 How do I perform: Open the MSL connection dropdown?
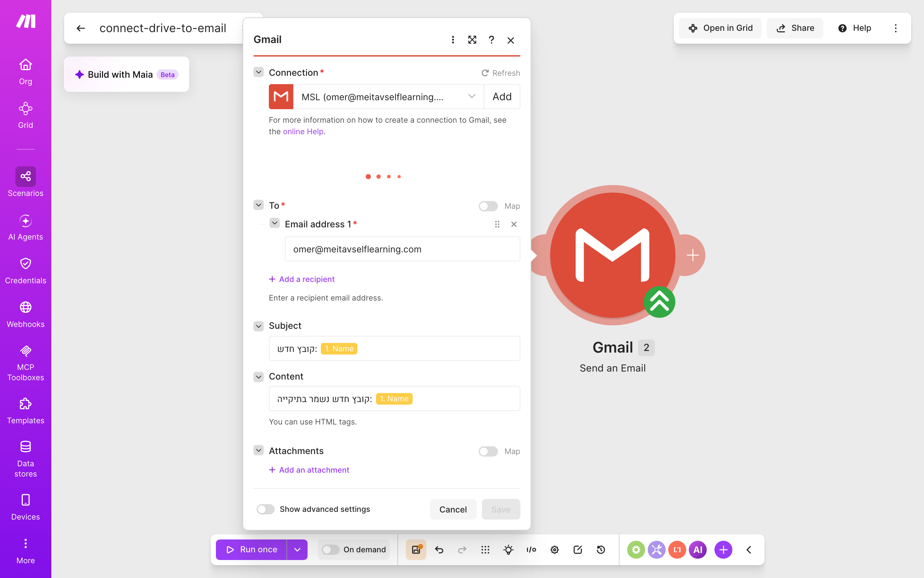(388, 97)
